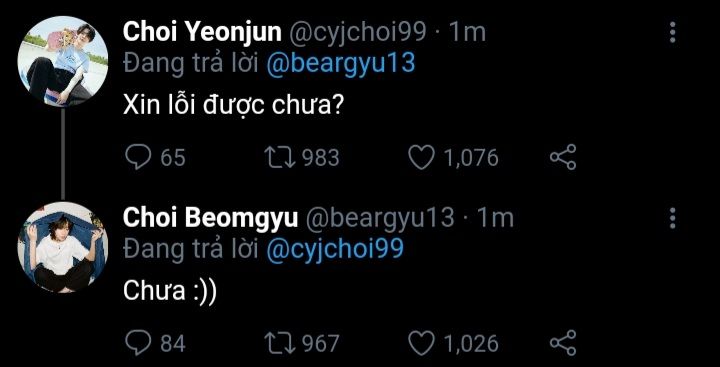The height and width of the screenshot is (367, 720).
Task: Click the @beargyu13 mention link
Action: pos(341,63)
